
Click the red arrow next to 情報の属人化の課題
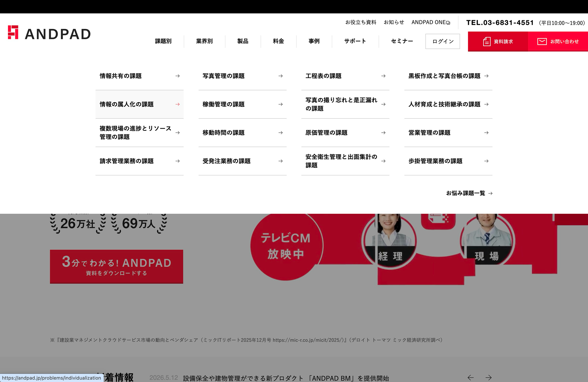177,104
